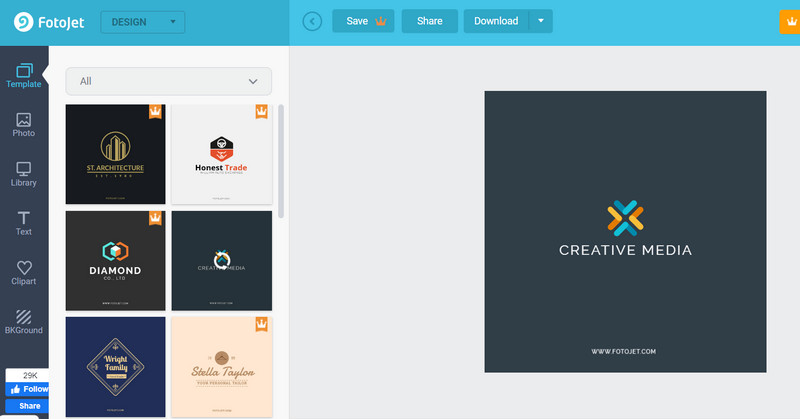The image size is (800, 419).
Task: Select the Diamond Co. logo template
Action: [115, 260]
